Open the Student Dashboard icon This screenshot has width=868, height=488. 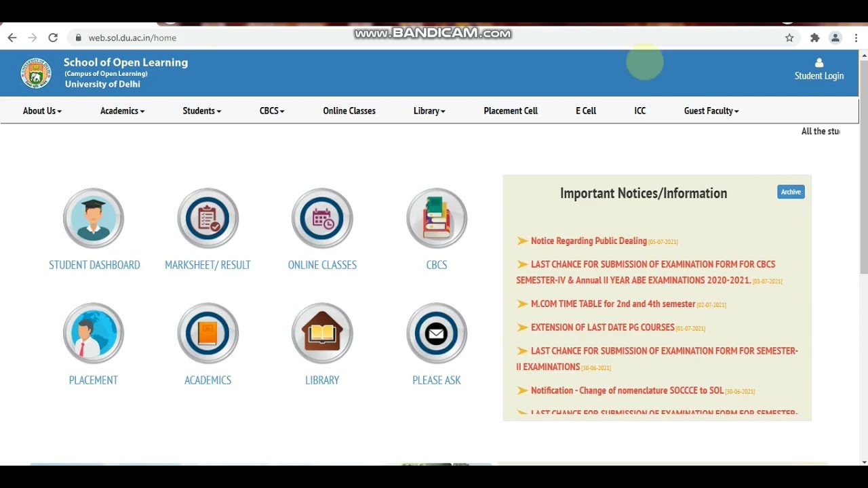(94, 218)
